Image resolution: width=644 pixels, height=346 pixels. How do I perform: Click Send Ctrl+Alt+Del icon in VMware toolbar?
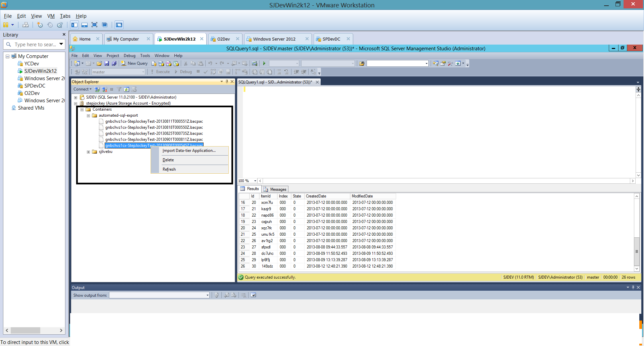point(25,25)
